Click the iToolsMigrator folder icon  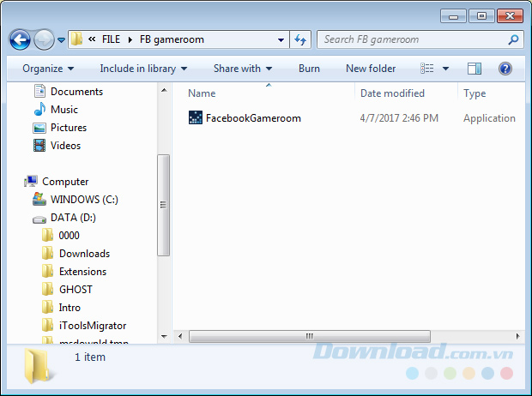47,325
